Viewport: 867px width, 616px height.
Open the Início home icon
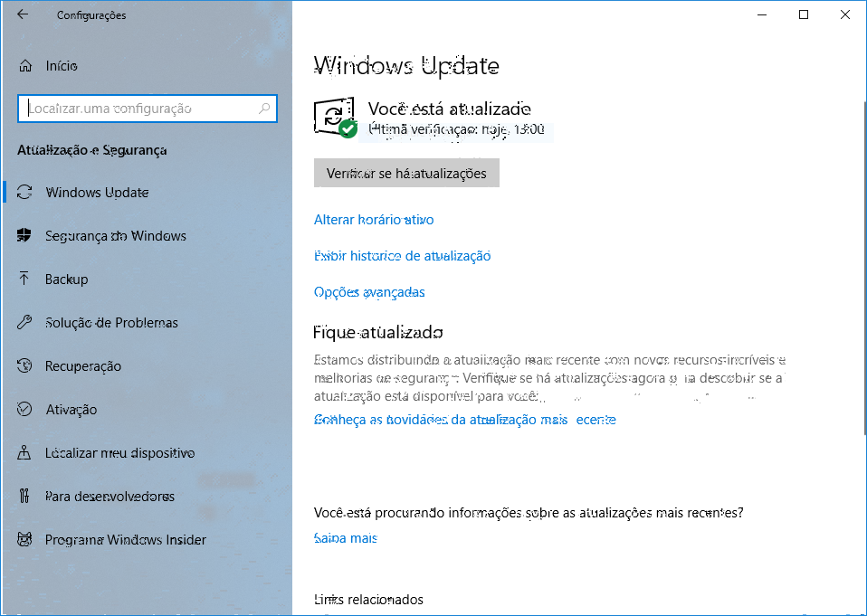[25, 66]
